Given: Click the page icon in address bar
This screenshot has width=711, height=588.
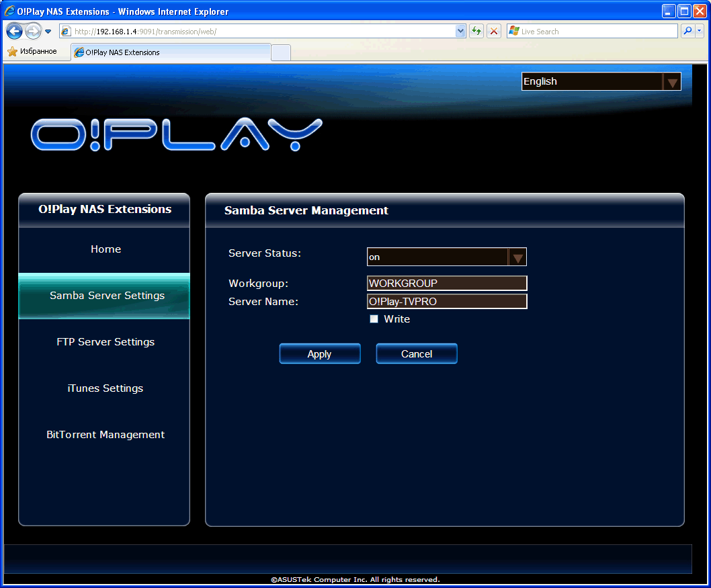Looking at the screenshot, I should click(67, 32).
